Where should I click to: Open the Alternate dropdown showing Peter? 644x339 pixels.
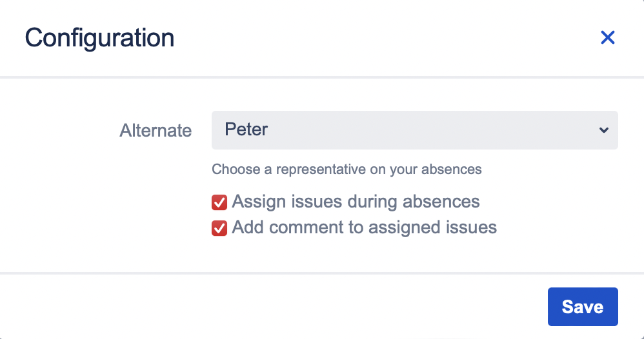[x=414, y=130]
